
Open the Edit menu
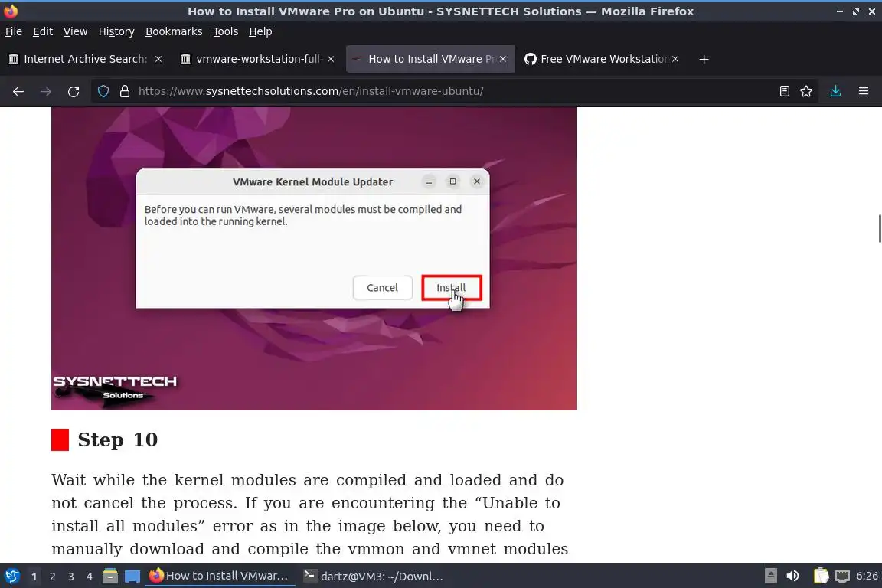pos(43,31)
